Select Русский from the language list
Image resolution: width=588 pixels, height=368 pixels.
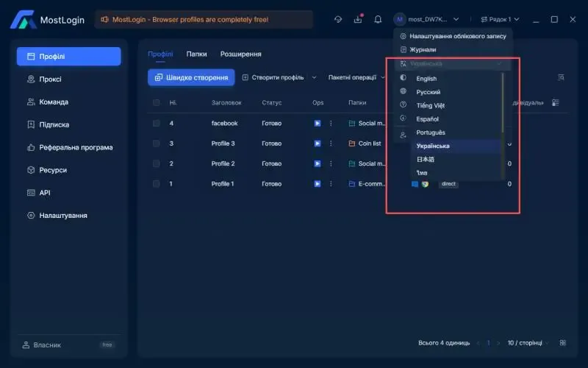429,92
